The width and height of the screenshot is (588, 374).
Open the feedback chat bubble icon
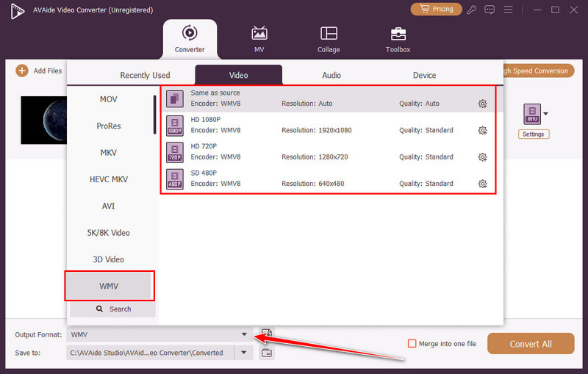pos(489,10)
